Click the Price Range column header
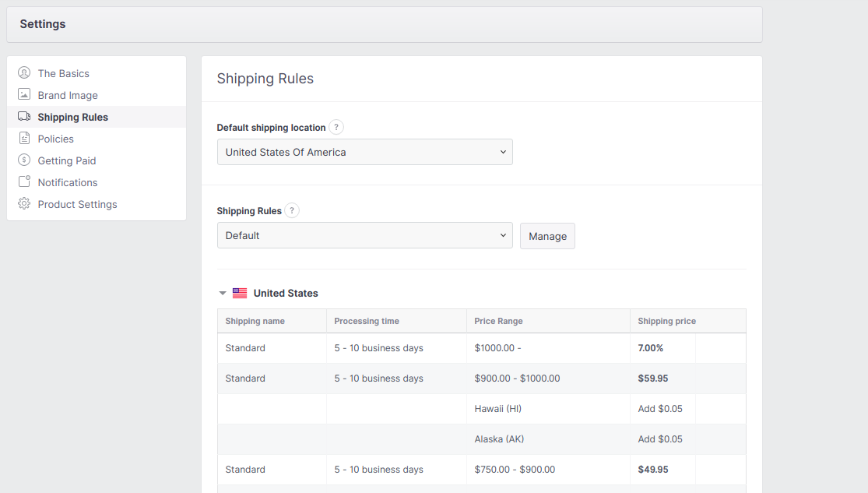This screenshot has height=493, width=868. click(499, 321)
